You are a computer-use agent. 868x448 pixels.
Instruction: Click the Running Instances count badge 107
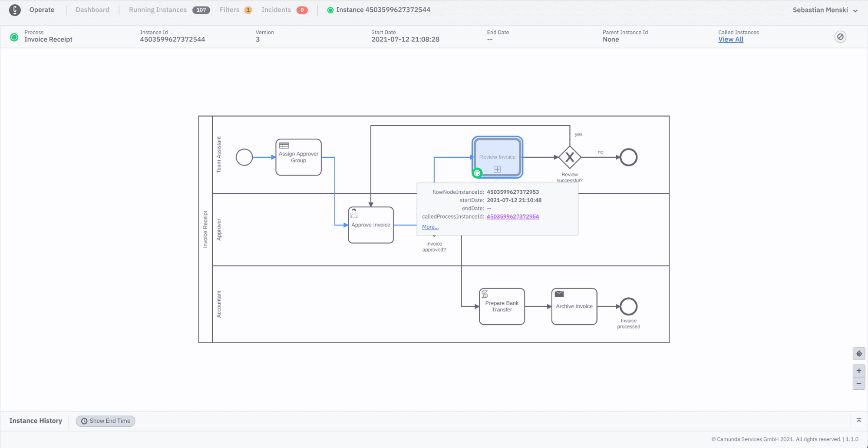pos(201,10)
